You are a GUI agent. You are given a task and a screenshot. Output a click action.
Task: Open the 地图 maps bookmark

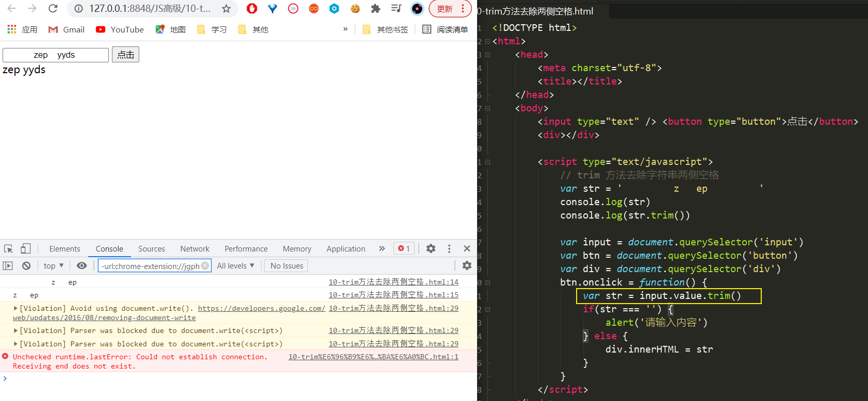pos(170,29)
